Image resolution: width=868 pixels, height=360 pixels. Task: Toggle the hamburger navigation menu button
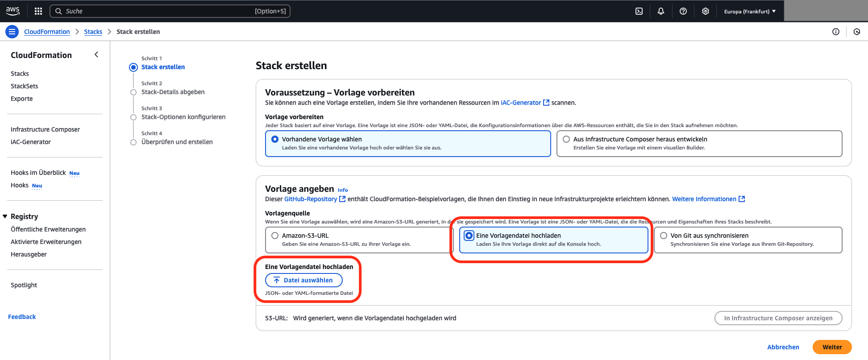coord(12,32)
